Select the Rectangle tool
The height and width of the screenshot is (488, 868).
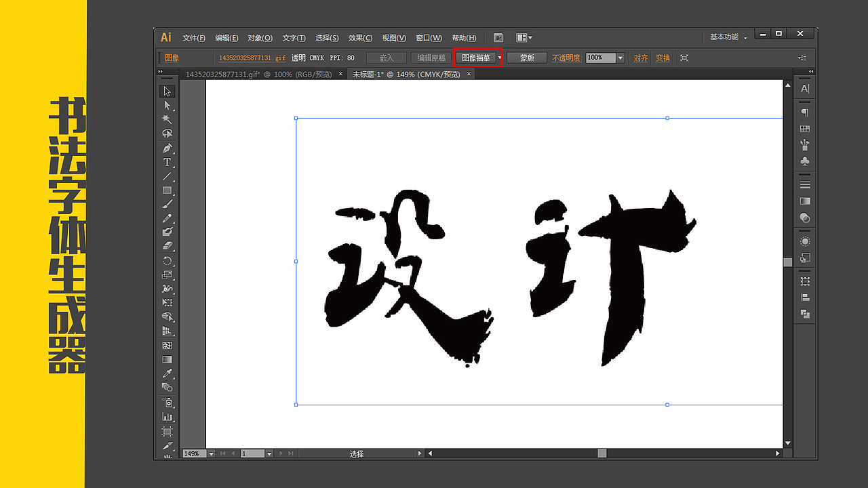click(167, 190)
